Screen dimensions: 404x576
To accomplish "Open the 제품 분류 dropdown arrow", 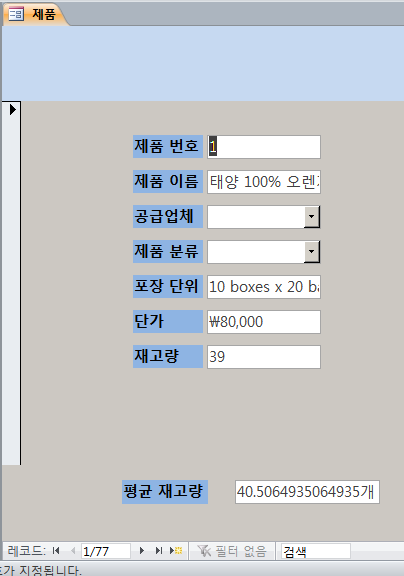I will click(x=311, y=252).
